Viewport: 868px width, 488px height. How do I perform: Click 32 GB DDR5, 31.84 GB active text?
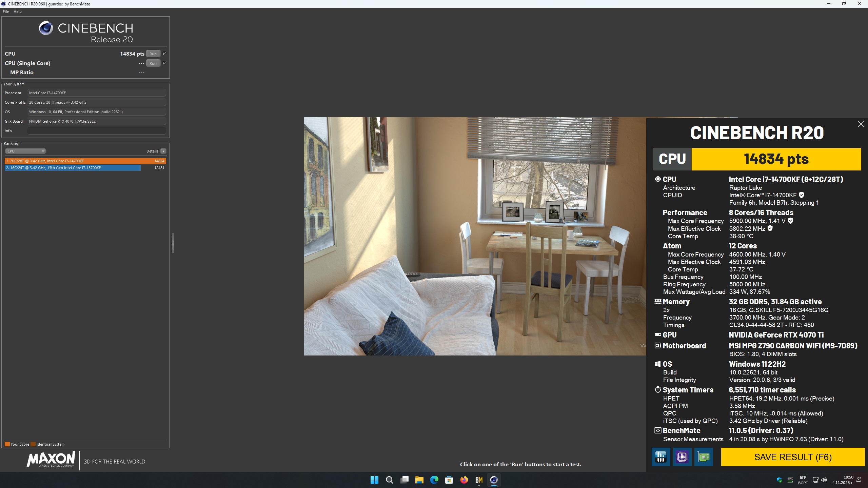coord(775,302)
